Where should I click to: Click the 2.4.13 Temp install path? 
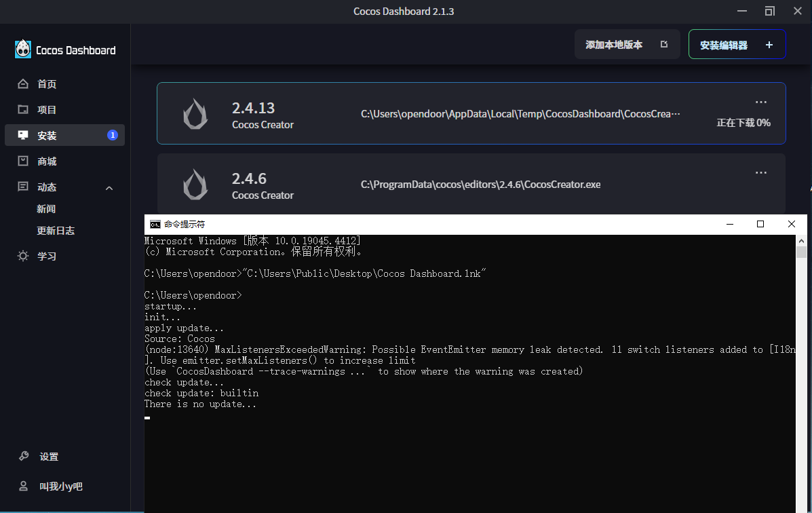[520, 114]
